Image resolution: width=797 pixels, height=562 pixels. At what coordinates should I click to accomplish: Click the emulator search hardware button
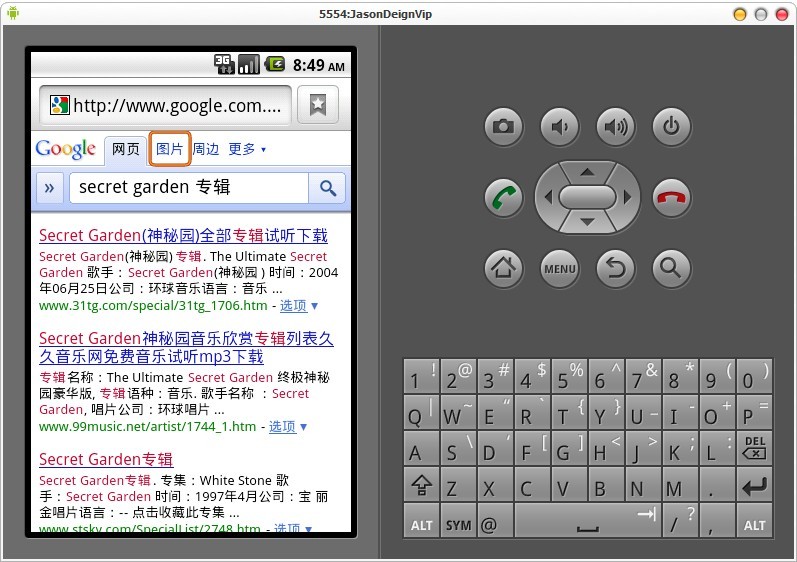click(x=671, y=268)
